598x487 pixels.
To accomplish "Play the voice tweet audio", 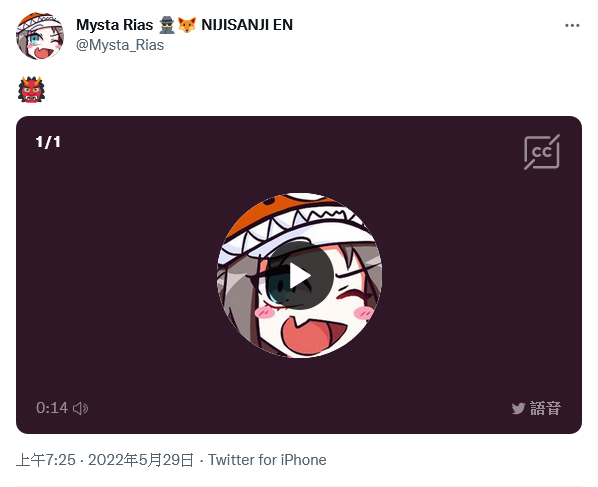I will point(299,275).
